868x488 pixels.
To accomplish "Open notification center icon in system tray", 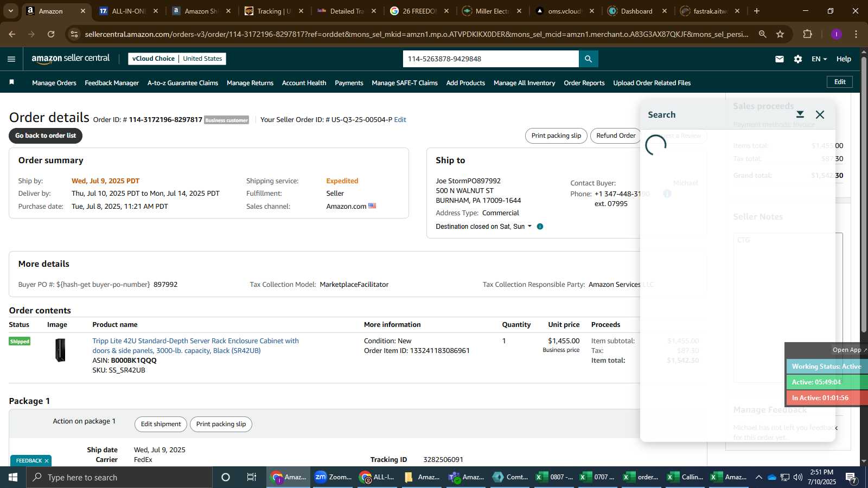I will click(x=851, y=478).
